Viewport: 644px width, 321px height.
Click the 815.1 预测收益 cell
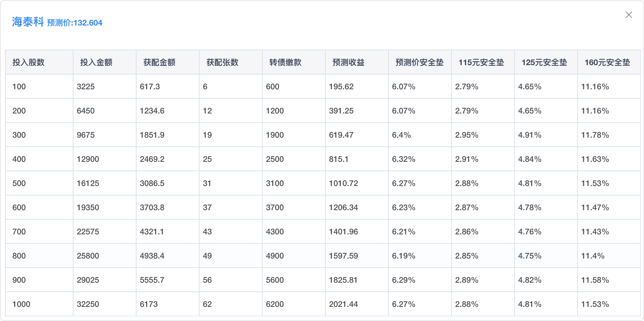point(339,159)
